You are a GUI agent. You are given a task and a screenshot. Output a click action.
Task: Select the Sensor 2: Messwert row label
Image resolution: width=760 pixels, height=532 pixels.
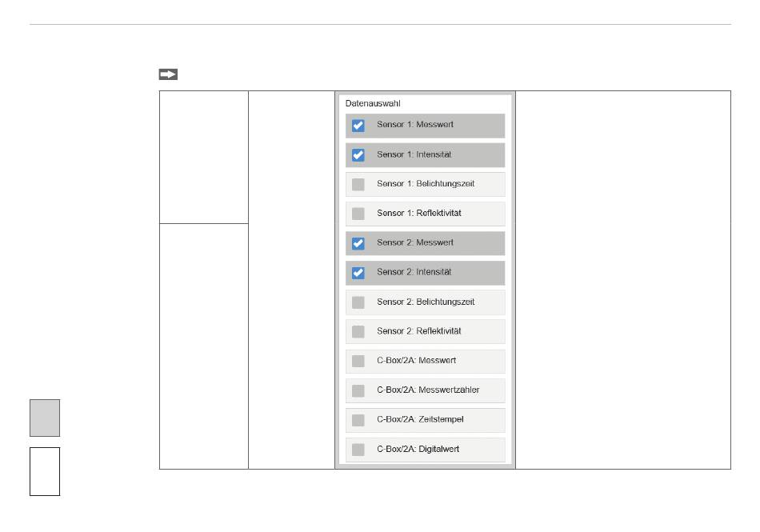click(x=414, y=243)
